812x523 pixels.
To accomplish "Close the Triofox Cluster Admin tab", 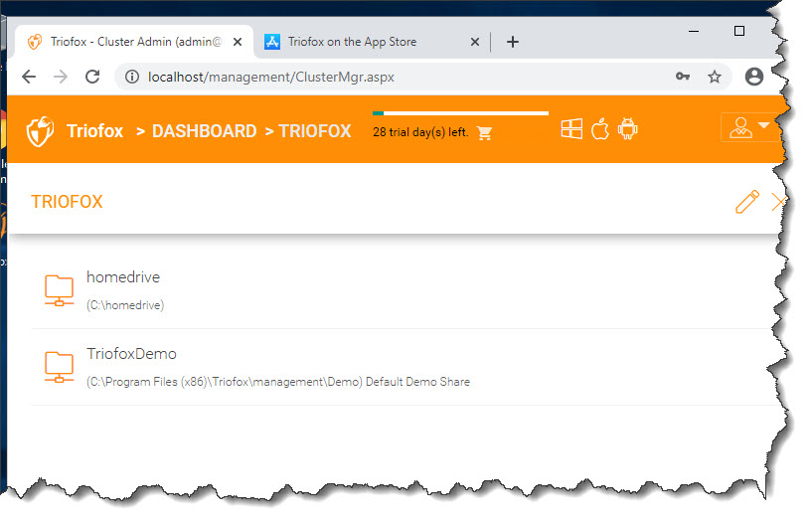I will coord(238,42).
